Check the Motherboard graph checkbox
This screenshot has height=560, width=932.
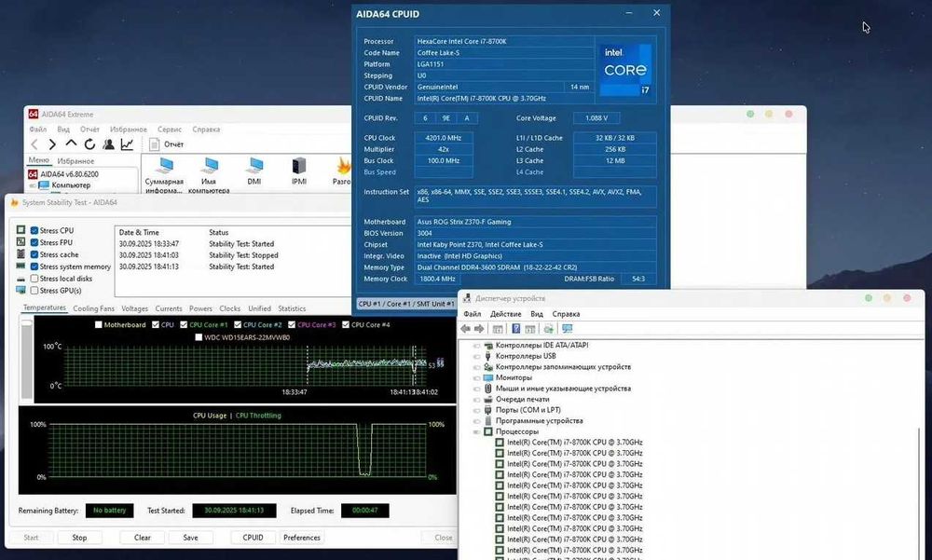coord(99,325)
